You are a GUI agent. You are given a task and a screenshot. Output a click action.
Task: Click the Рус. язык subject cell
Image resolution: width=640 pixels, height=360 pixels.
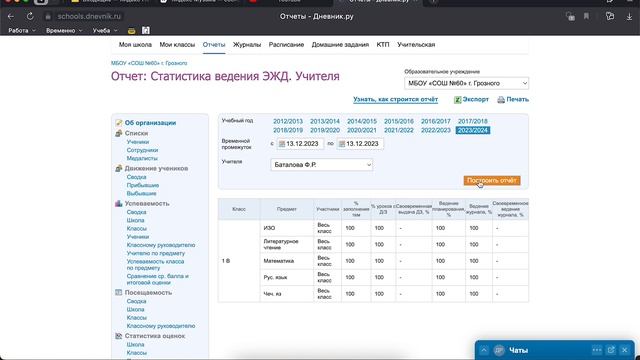point(287,278)
